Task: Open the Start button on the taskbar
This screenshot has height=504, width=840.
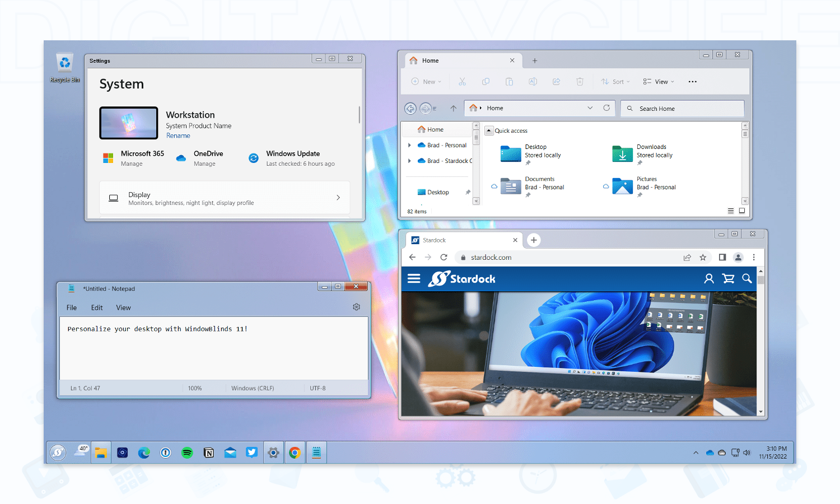Action: coord(58,452)
